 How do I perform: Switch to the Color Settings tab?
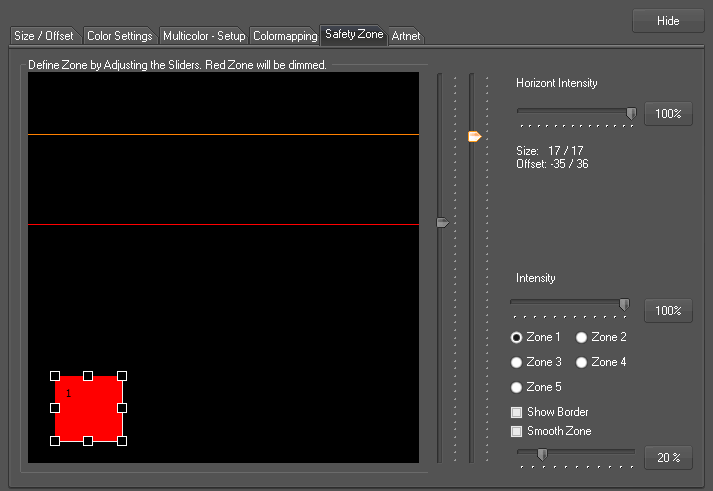pyautogui.click(x=119, y=36)
